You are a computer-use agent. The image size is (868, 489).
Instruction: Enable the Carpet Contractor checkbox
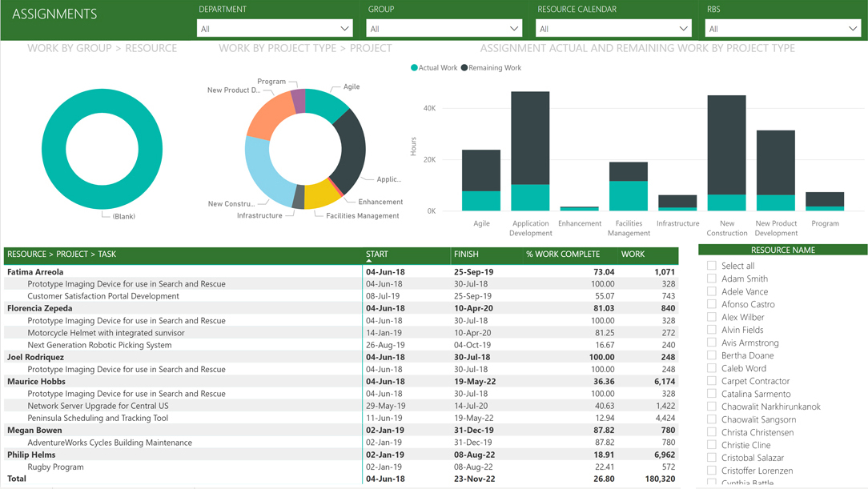712,381
